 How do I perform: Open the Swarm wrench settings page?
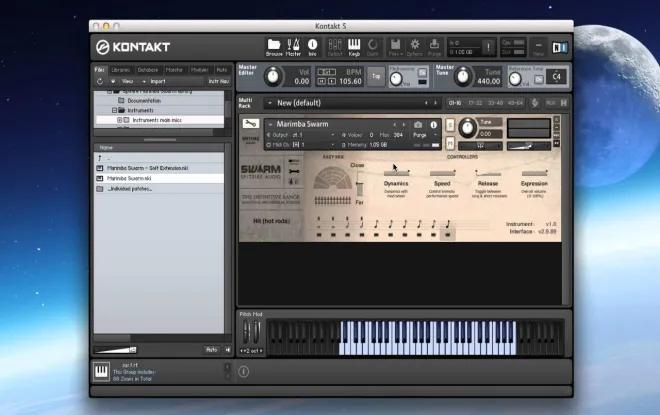pyautogui.click(x=294, y=171)
